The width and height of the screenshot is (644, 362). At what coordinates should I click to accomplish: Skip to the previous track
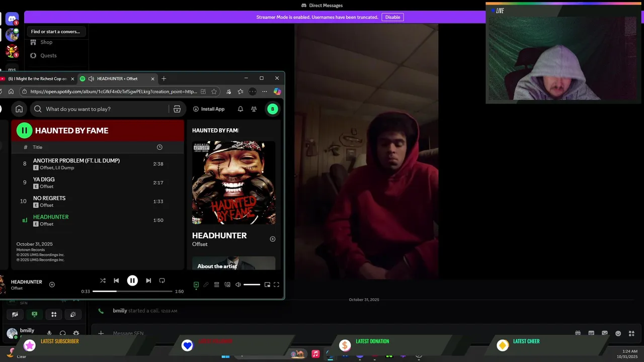coord(116,281)
